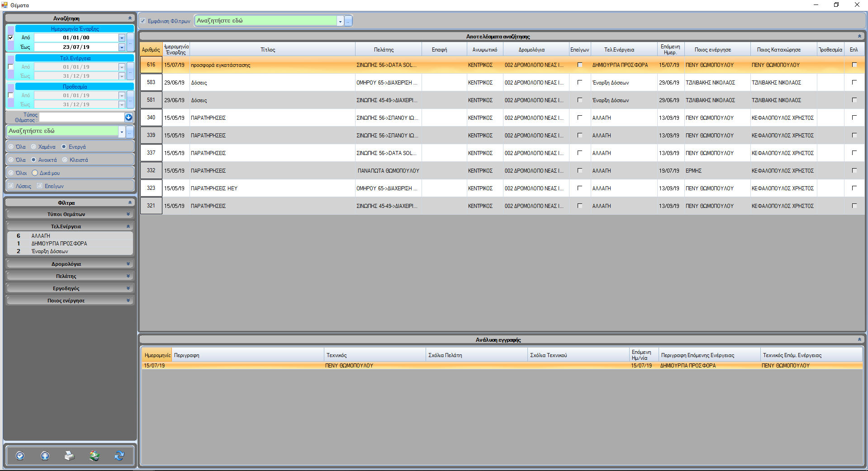The width and height of the screenshot is (868, 471).
Task: Tick the Επείγων checkbox in search panel
Action: coord(40,186)
